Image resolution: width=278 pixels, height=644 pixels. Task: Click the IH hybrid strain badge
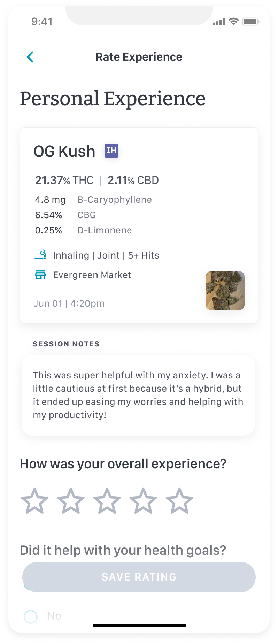(111, 151)
